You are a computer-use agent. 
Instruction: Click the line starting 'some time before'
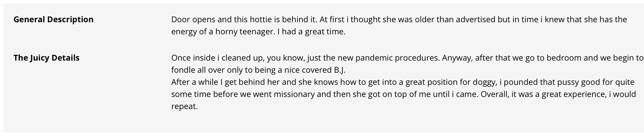(403, 94)
